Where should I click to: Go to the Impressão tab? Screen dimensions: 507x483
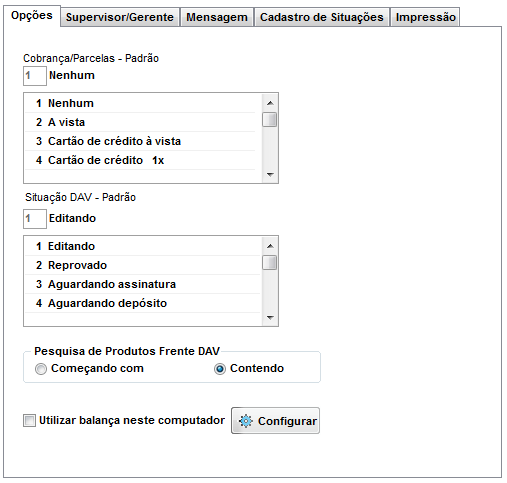(425, 17)
